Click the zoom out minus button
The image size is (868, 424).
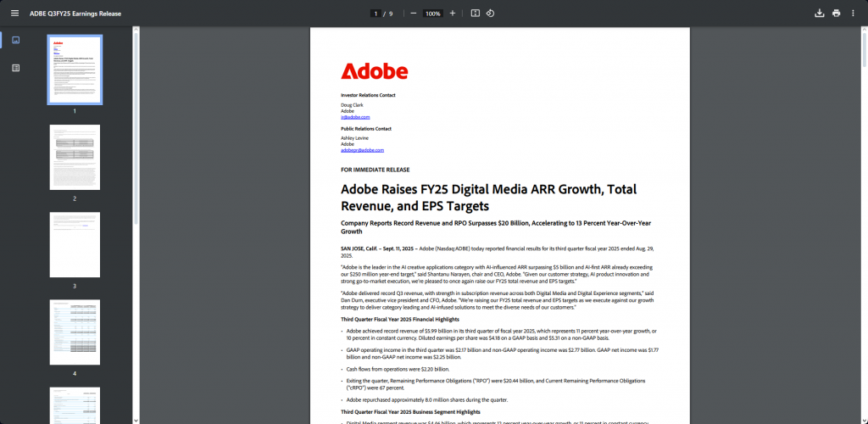pyautogui.click(x=414, y=14)
